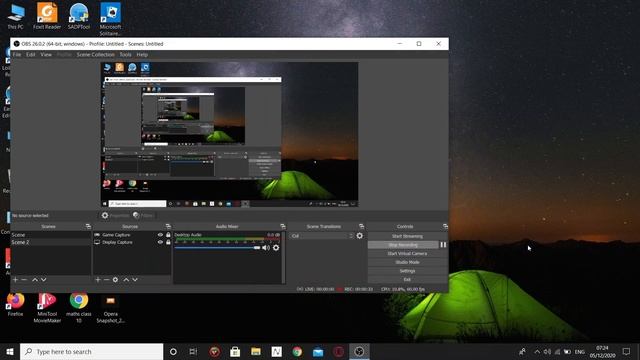Show hidden system tray icons chevron
Viewport: 640px width, 360px height.
click(x=537, y=351)
